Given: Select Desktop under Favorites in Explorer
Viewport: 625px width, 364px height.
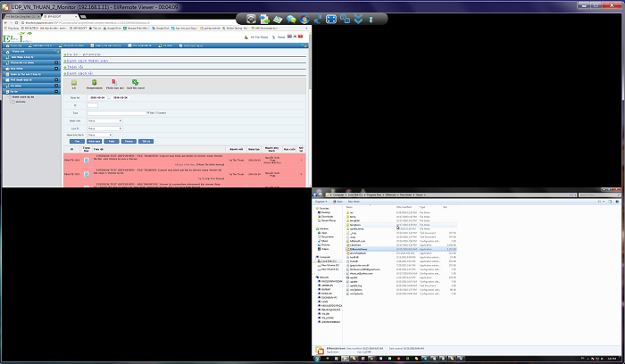Looking at the screenshot, I should 326,212.
